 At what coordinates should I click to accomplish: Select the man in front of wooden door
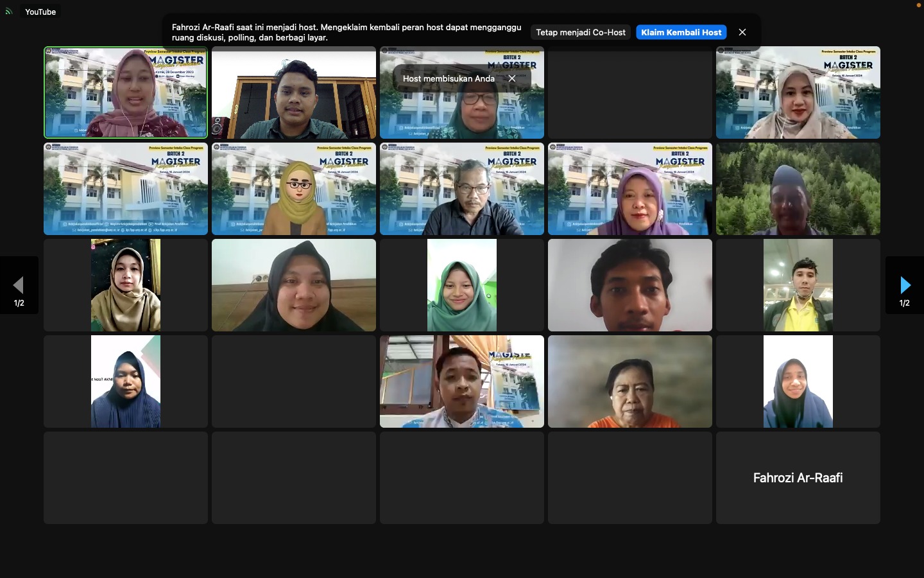294,92
